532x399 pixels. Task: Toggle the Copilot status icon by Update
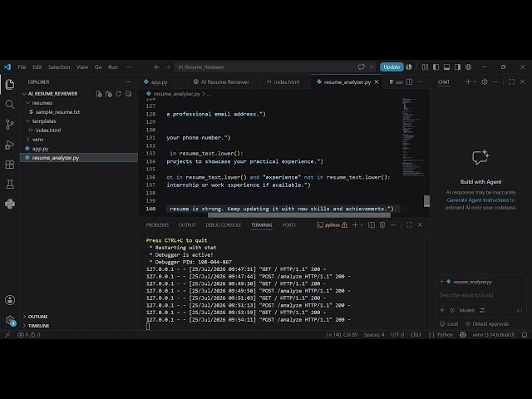409,67
